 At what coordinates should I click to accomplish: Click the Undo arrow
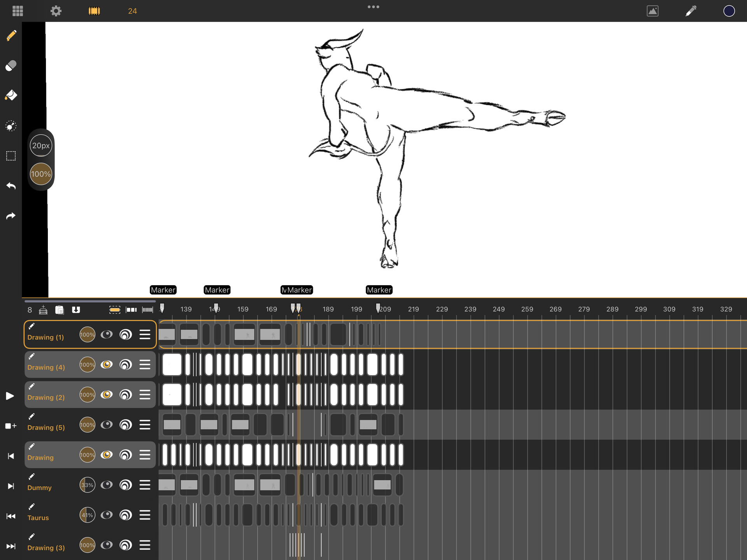[11, 186]
